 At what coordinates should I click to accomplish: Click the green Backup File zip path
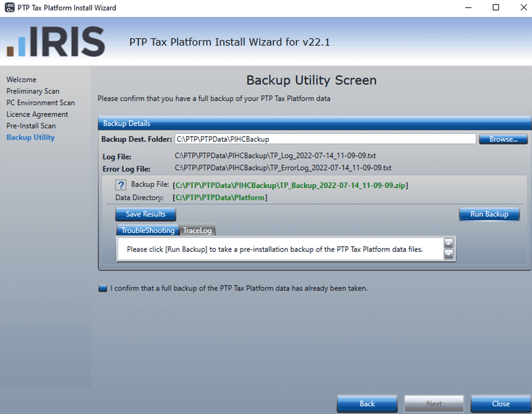291,185
